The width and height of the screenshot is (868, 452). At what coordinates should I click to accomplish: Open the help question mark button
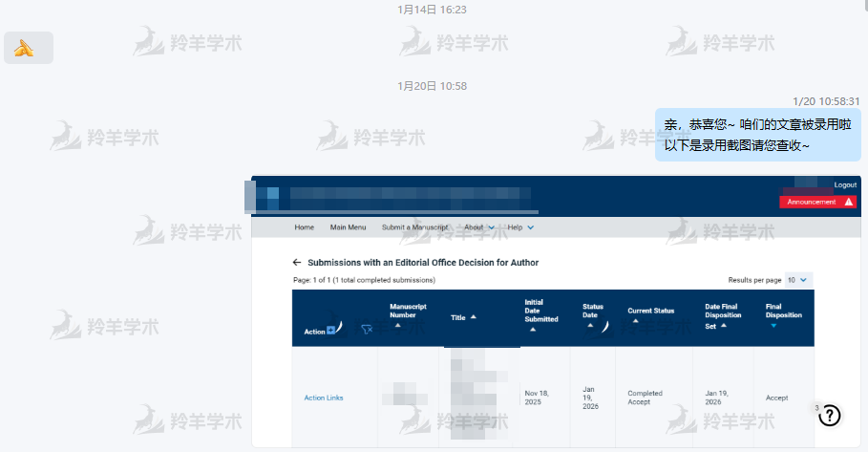pos(831,415)
